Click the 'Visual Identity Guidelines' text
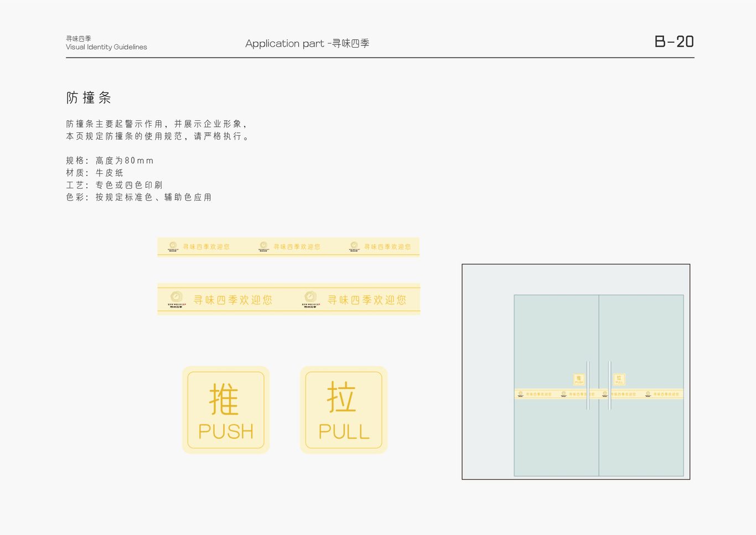The height and width of the screenshot is (535, 756). pos(106,47)
